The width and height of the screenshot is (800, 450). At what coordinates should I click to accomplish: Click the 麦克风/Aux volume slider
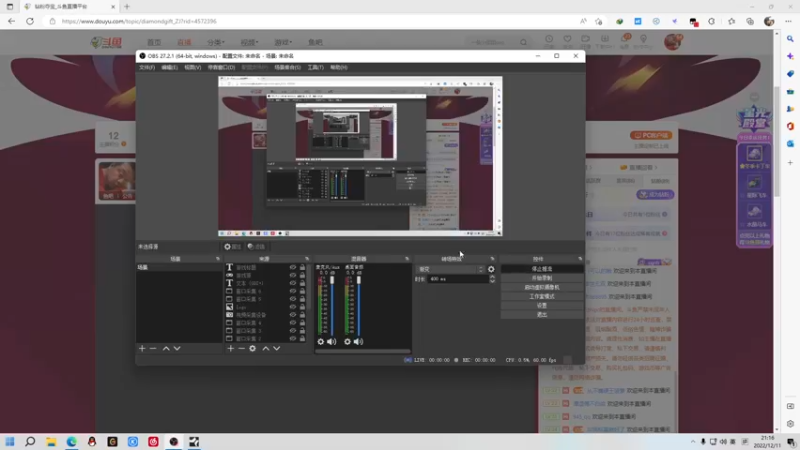[332, 305]
